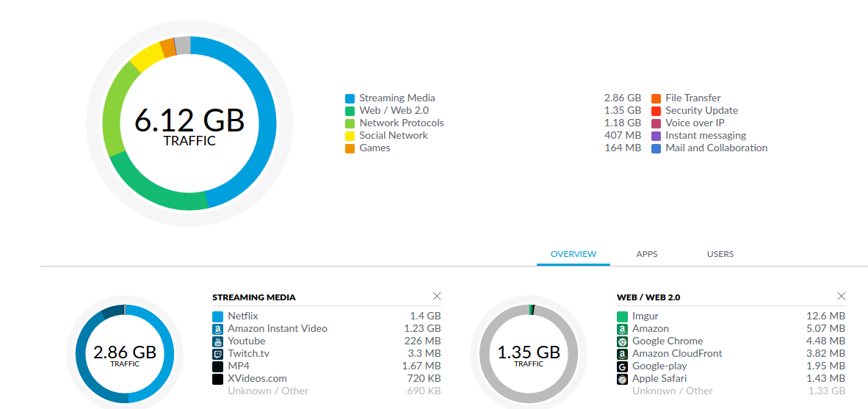
Task: Select the Youtube icon in Streaming Media
Action: 217,341
